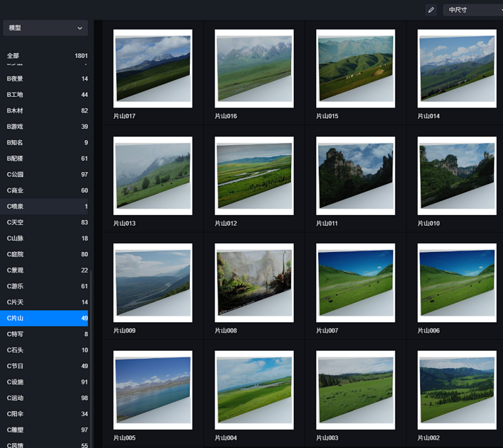The image size is (503, 448).
Task: Choose the B工地 category
Action: (44, 95)
